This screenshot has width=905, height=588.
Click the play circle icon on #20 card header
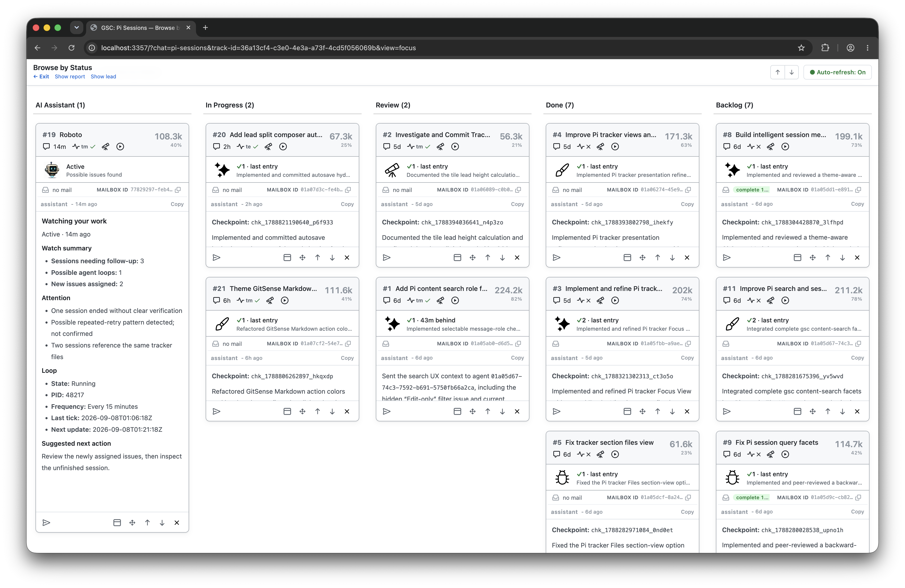[283, 147]
